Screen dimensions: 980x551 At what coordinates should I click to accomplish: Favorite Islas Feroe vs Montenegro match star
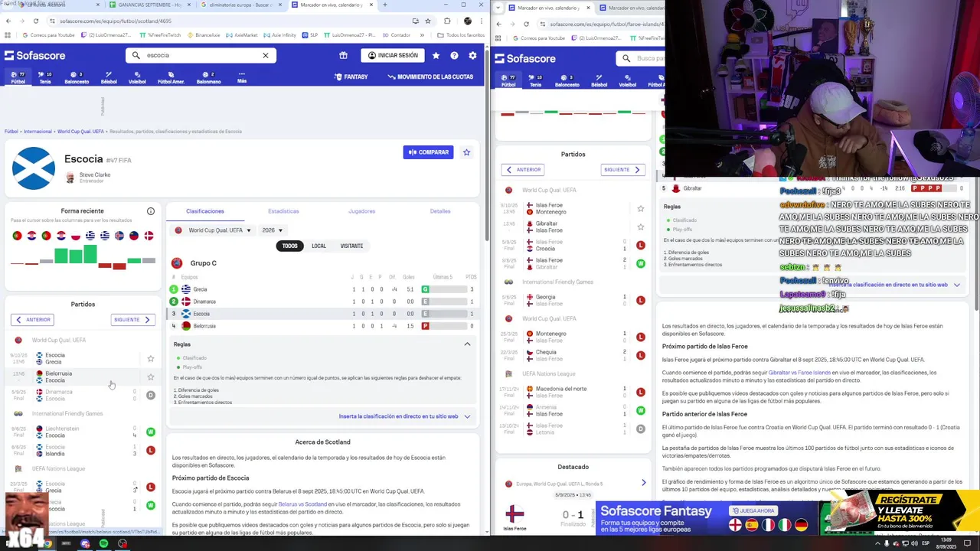click(641, 208)
